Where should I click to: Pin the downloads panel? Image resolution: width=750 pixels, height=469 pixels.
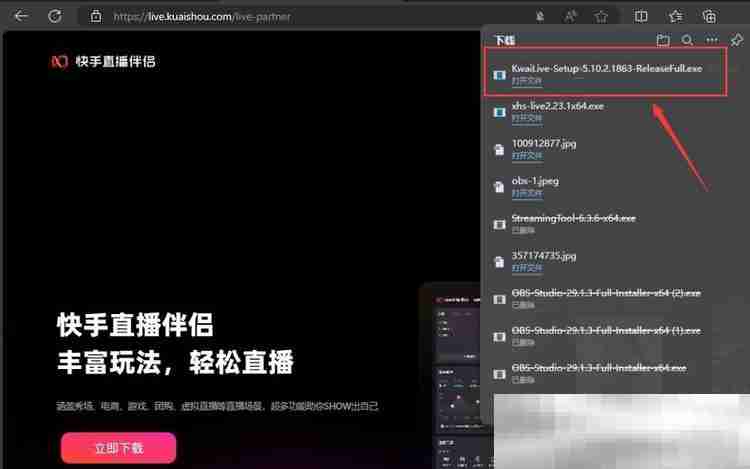[737, 40]
